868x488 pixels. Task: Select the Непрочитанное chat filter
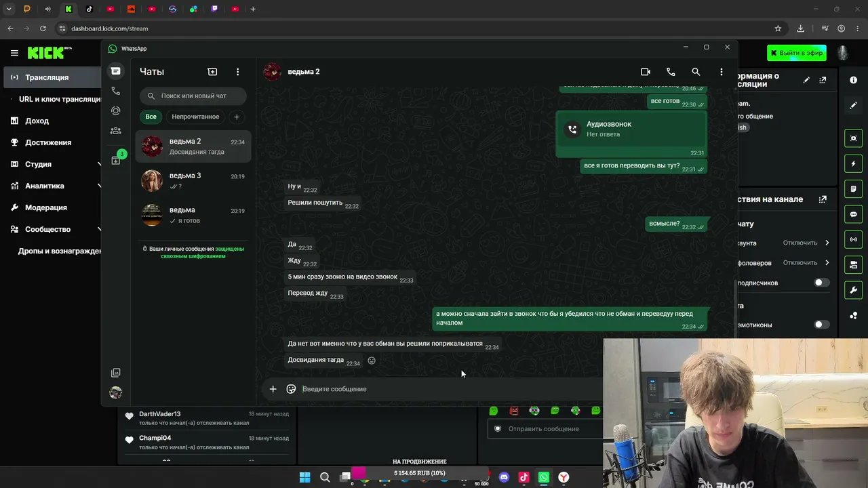point(195,117)
